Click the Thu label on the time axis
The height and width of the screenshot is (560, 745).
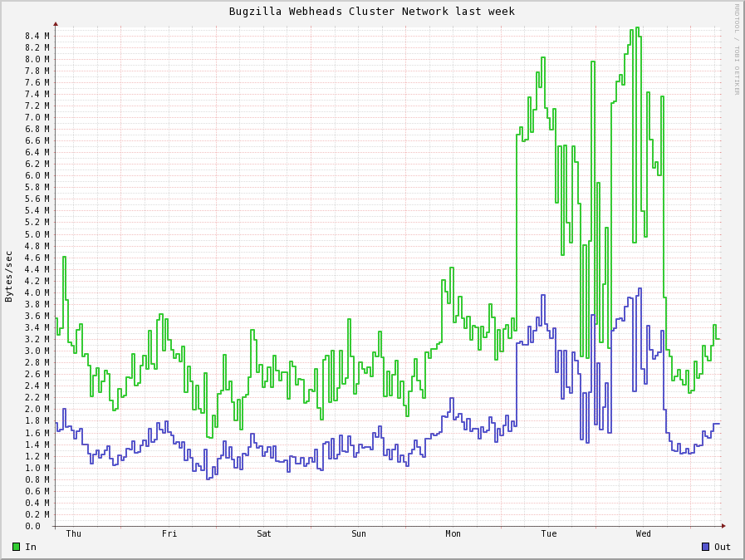pos(74,533)
